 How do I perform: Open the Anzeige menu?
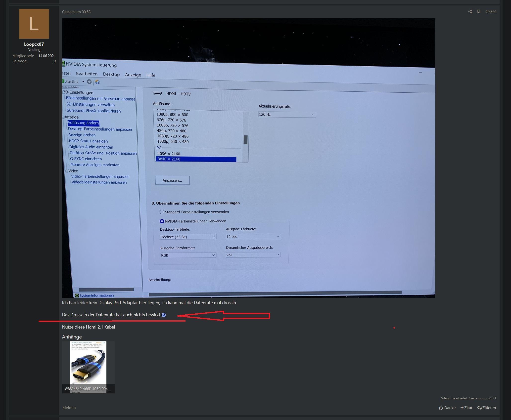[x=133, y=75]
